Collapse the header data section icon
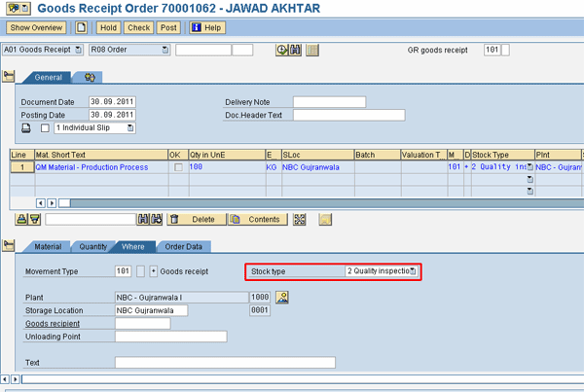The height and width of the screenshot is (392, 584). click(x=10, y=76)
